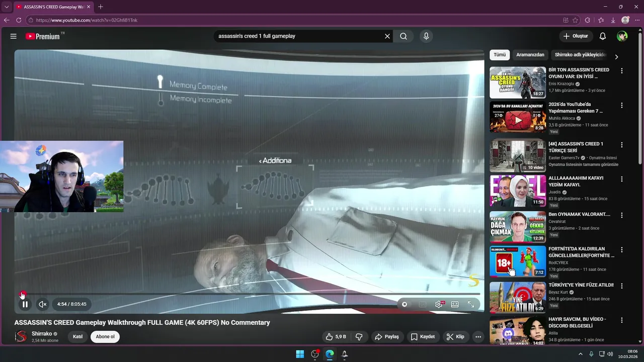The image size is (644, 362).
Task: Open Shirrako channel avatar
Action: pos(21,336)
